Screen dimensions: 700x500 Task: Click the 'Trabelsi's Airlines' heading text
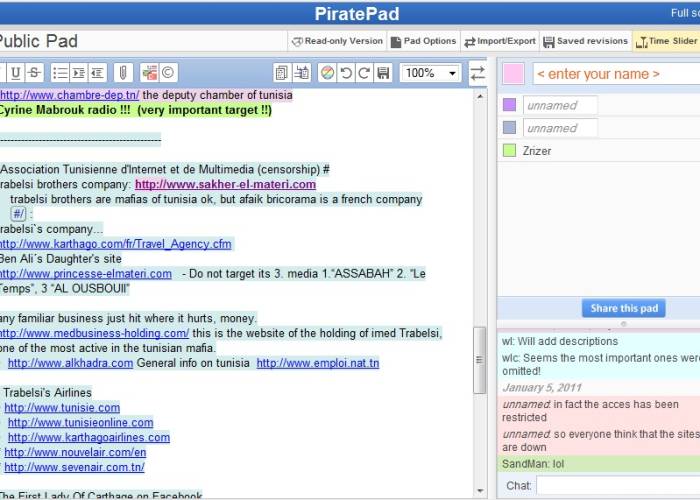pyautogui.click(x=47, y=393)
